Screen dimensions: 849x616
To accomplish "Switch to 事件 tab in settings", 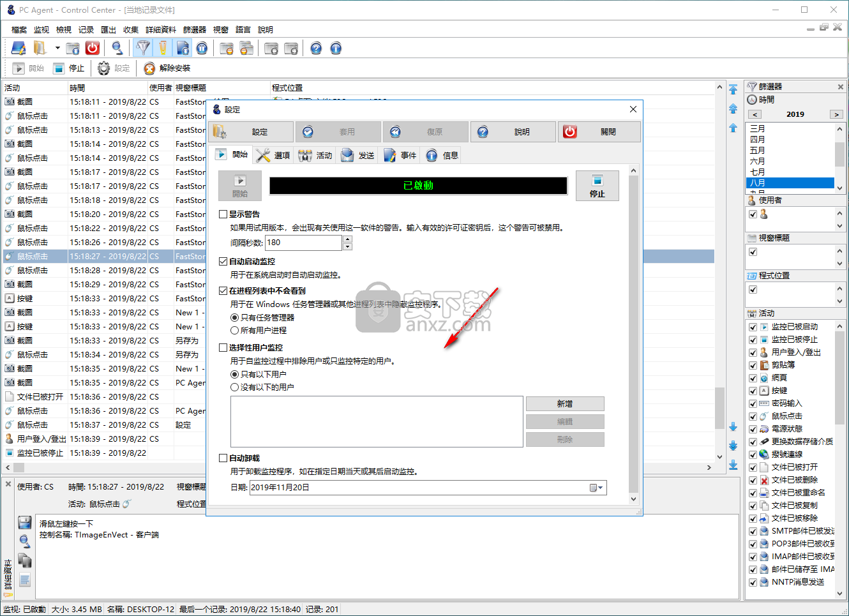I will pyautogui.click(x=400, y=155).
